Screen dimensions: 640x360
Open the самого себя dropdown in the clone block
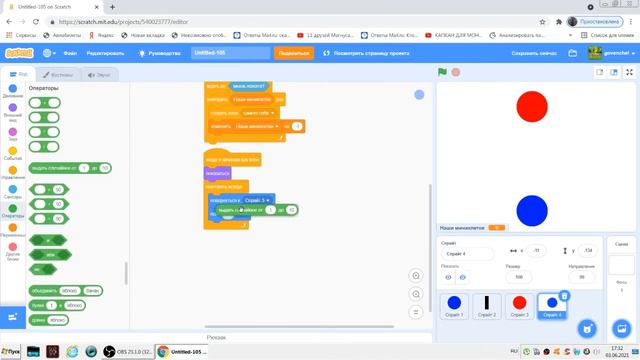[x=258, y=113]
